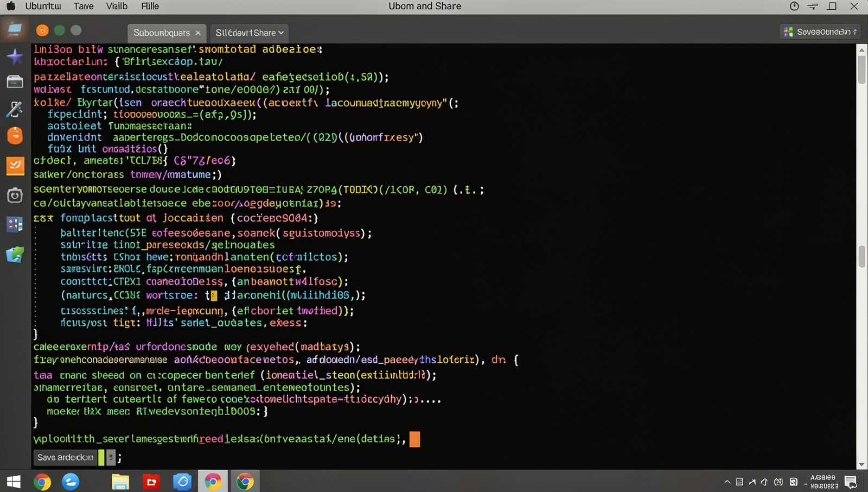Click code text 'sgu1stomodyss'

[322, 234]
